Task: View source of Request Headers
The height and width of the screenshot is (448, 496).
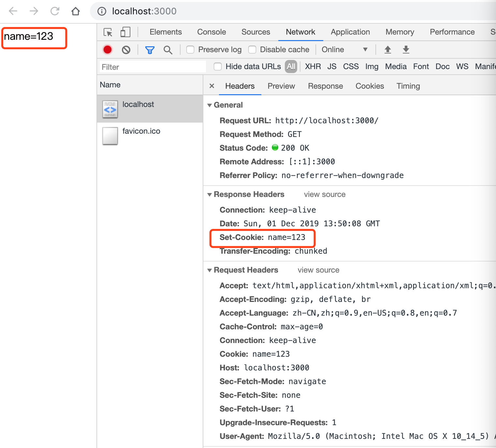Action: click(318, 270)
